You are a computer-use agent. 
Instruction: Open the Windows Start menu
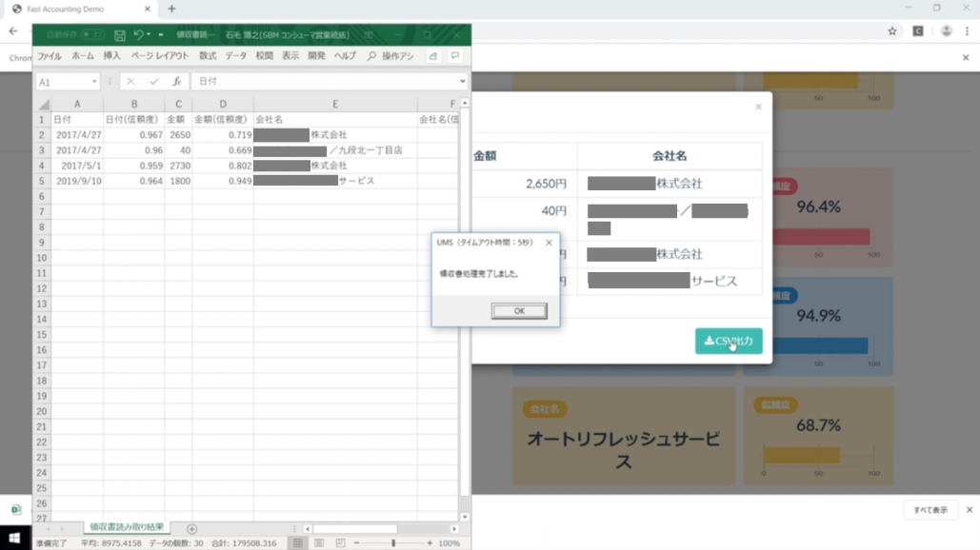click(15, 539)
